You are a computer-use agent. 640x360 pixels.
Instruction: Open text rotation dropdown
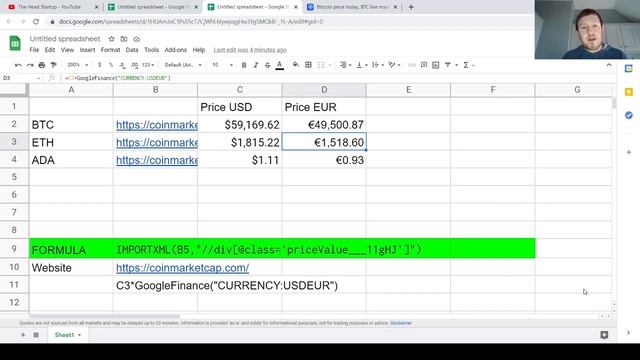[394, 65]
